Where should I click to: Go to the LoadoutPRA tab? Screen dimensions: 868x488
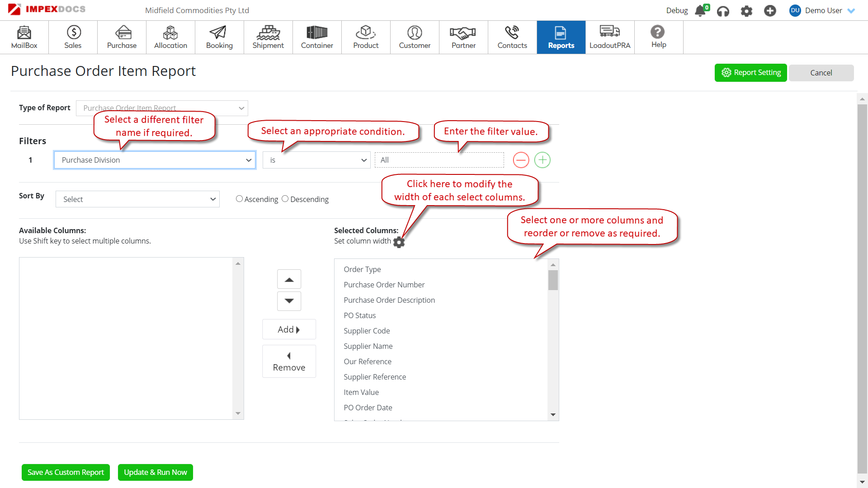pyautogui.click(x=609, y=37)
